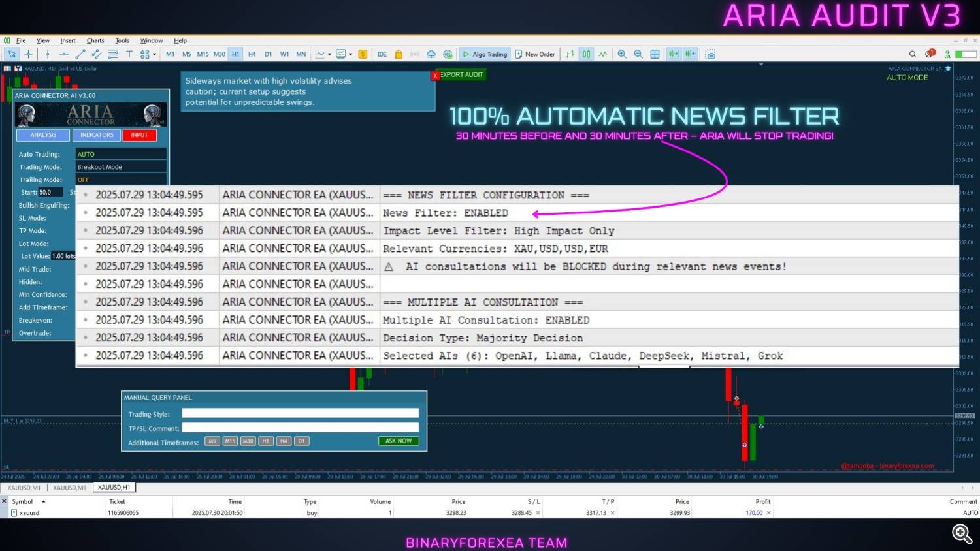Open the Charts menu
This screenshot has width=980, height=551.
tap(95, 40)
